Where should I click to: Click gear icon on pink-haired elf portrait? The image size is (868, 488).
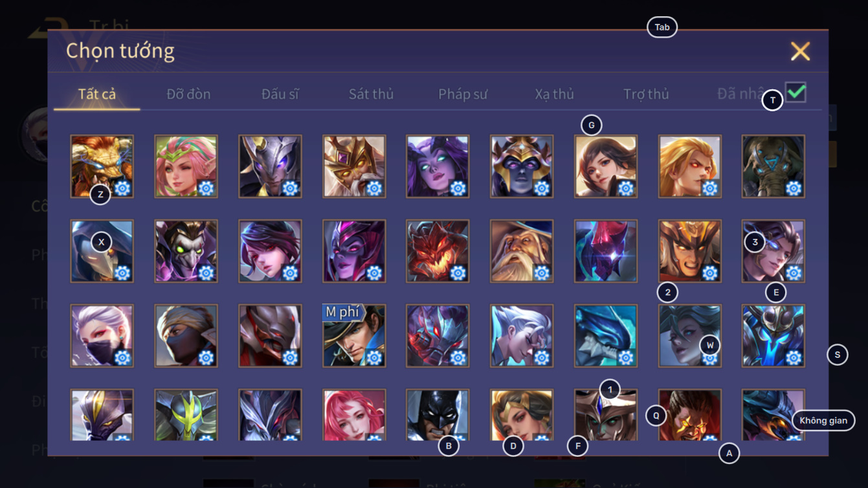tap(206, 188)
